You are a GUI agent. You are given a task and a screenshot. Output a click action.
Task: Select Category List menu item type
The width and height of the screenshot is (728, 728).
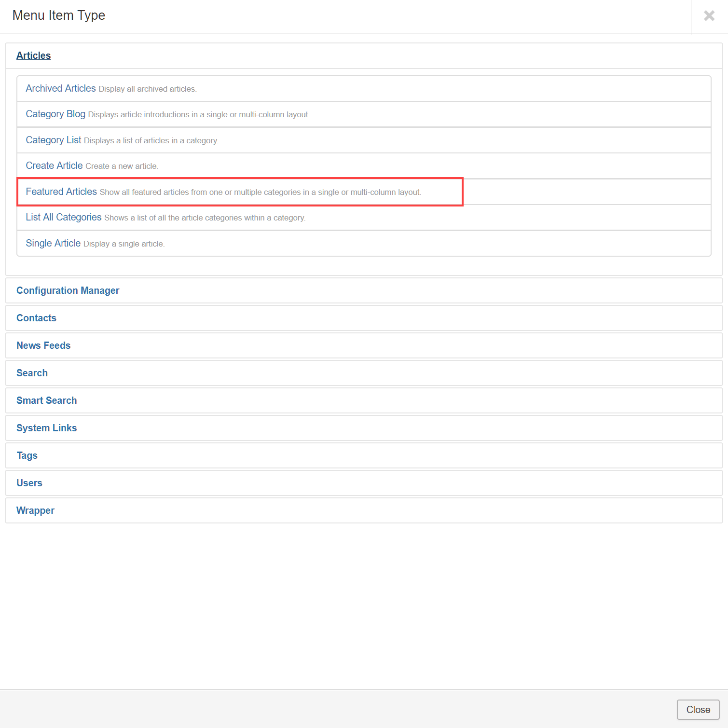[364, 140]
